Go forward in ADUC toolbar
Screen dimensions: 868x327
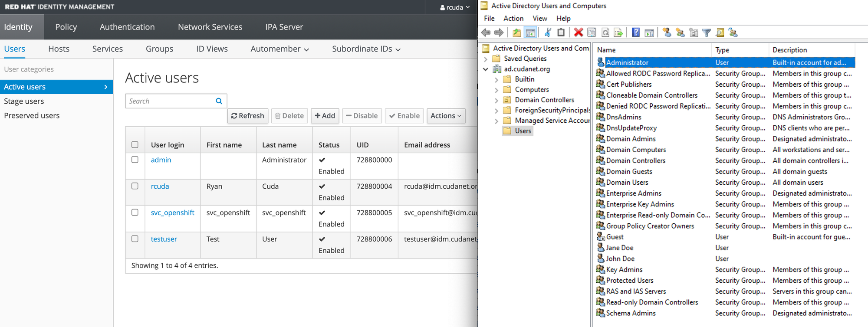[x=499, y=33]
